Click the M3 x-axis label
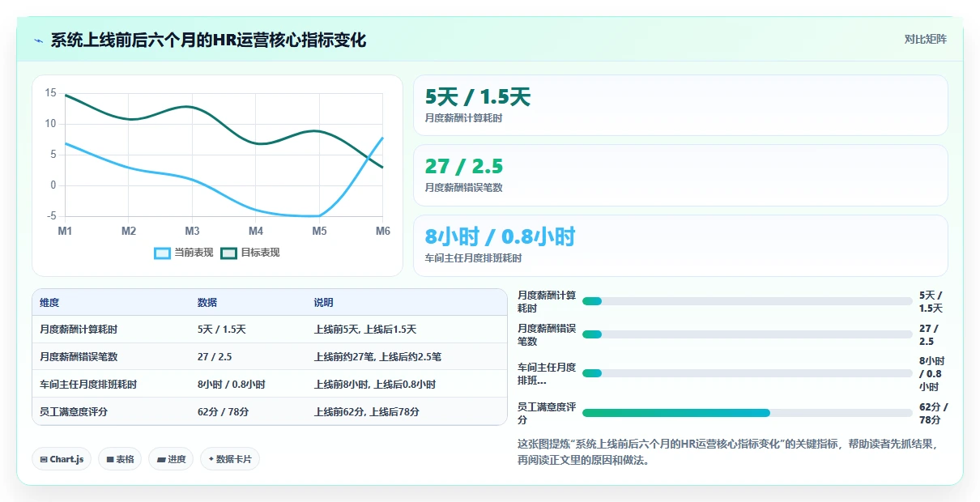The image size is (980, 502). click(192, 231)
